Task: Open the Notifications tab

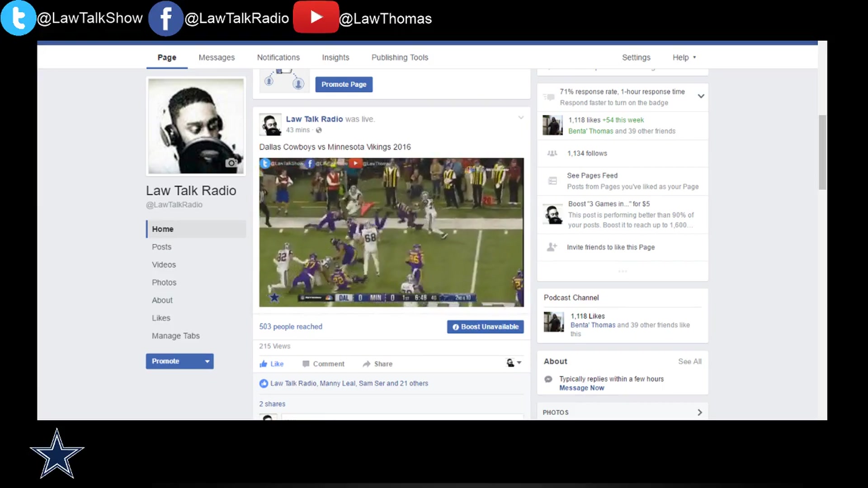Action: pyautogui.click(x=278, y=57)
